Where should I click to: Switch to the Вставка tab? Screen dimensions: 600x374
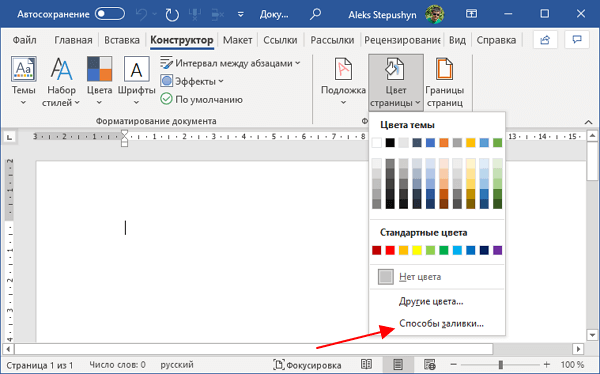pyautogui.click(x=122, y=40)
